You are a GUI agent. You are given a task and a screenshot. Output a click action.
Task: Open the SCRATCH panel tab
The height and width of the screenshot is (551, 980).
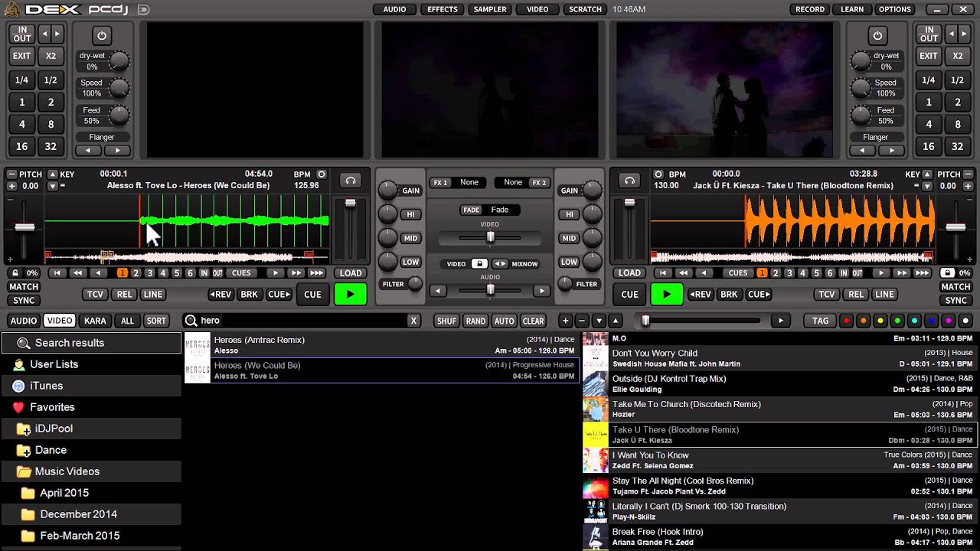[585, 9]
